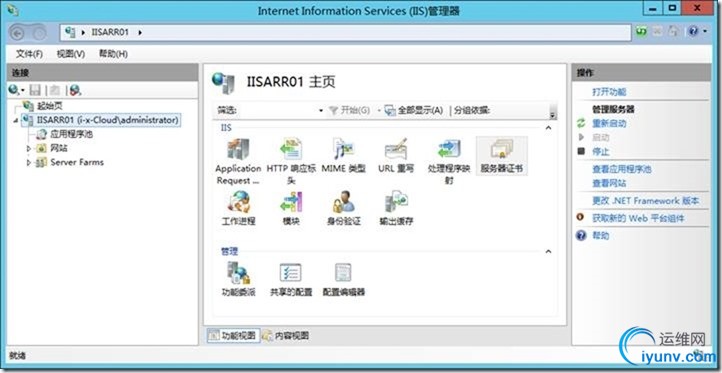Viewport: 722px width, 373px height.
Task: Click 打开功能 action link
Action: pos(609,92)
